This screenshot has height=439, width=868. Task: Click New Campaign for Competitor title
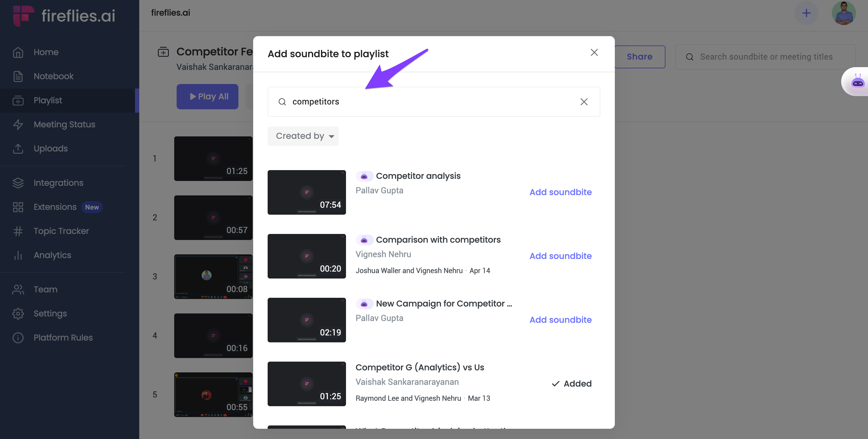click(444, 303)
